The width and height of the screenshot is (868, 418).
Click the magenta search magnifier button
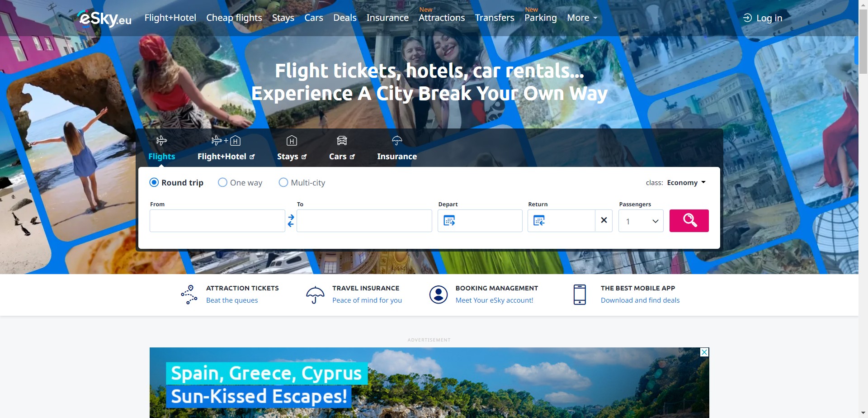pyautogui.click(x=689, y=221)
